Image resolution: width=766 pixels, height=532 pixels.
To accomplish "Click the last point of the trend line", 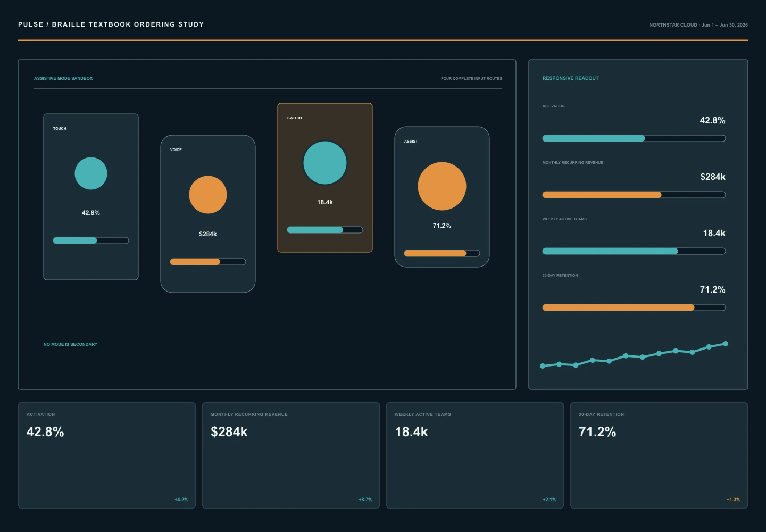I will pyautogui.click(x=726, y=344).
